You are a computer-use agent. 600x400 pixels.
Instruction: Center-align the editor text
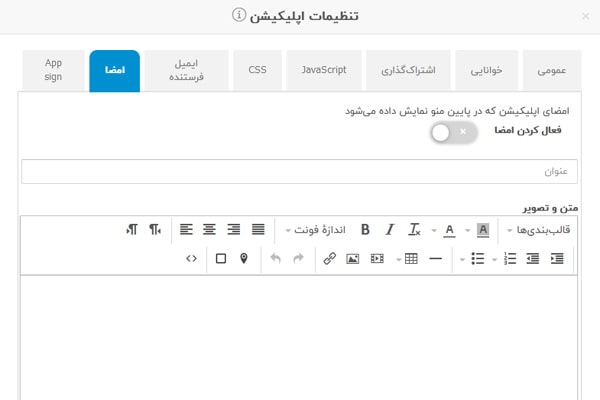coord(210,230)
